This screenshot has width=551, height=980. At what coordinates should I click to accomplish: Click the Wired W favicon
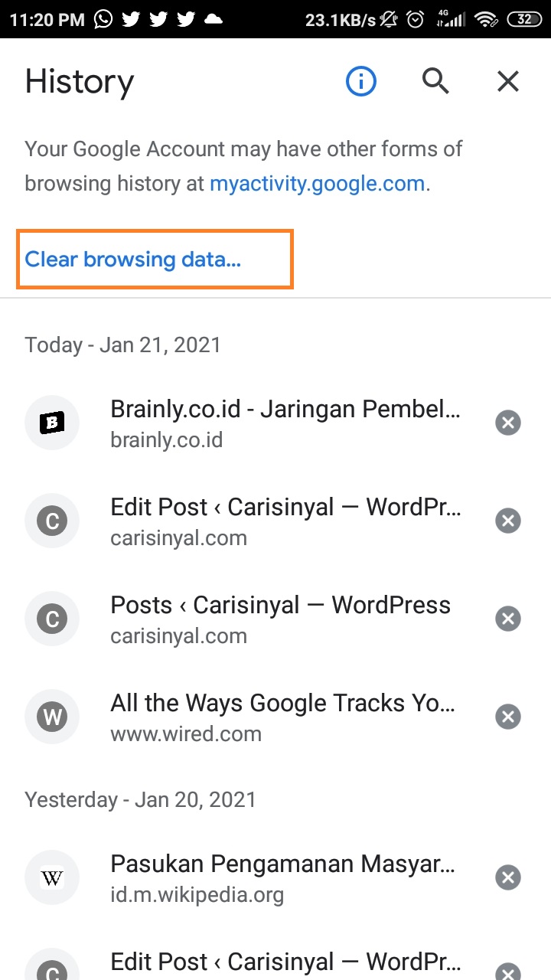click(52, 717)
